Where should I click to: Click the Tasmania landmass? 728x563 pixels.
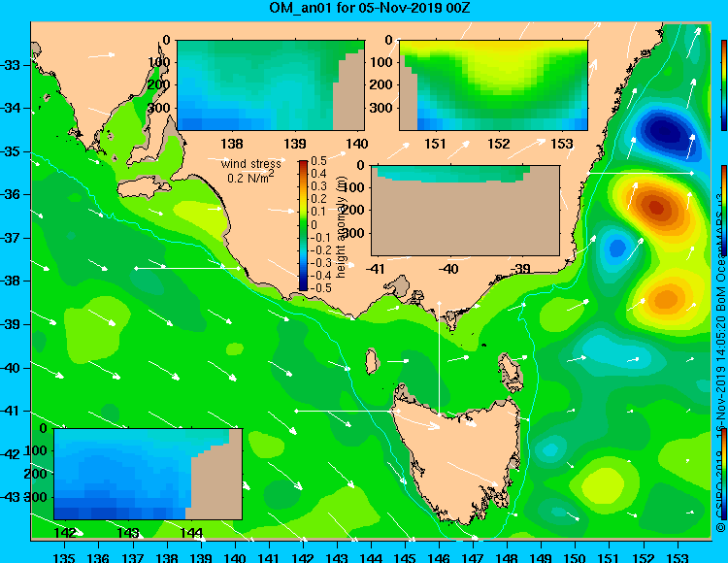pos(460,457)
